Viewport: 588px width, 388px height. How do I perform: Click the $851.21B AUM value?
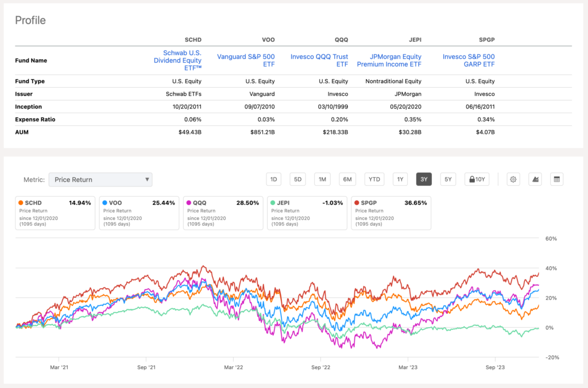tap(262, 133)
